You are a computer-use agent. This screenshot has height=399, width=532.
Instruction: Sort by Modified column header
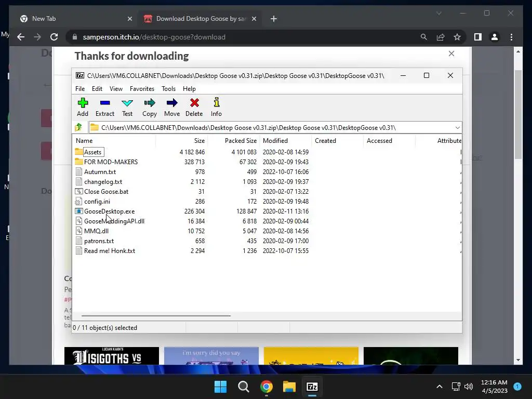coord(286,140)
